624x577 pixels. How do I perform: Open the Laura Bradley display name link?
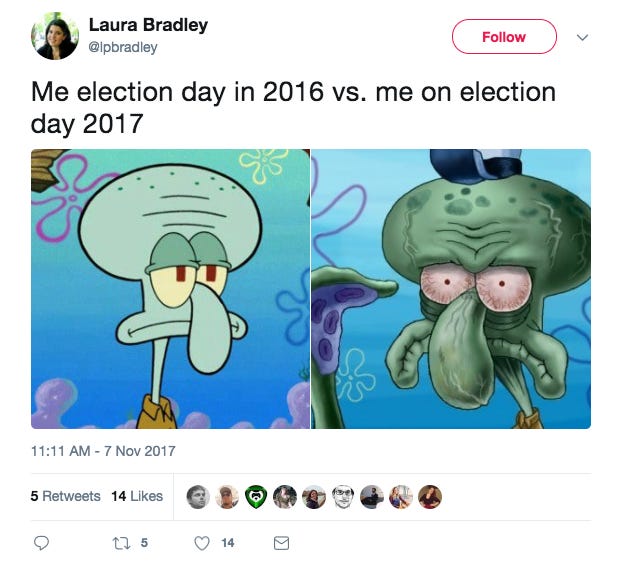pyautogui.click(x=148, y=25)
